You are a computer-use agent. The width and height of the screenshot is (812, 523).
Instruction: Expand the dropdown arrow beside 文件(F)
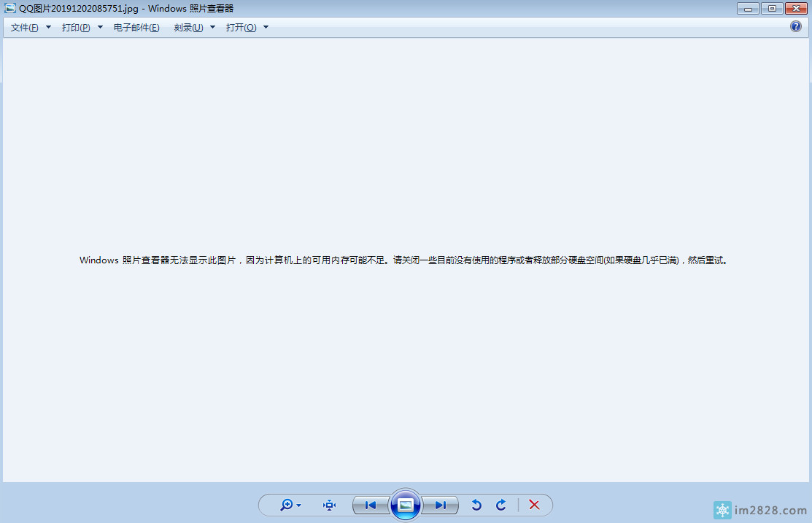pos(48,28)
